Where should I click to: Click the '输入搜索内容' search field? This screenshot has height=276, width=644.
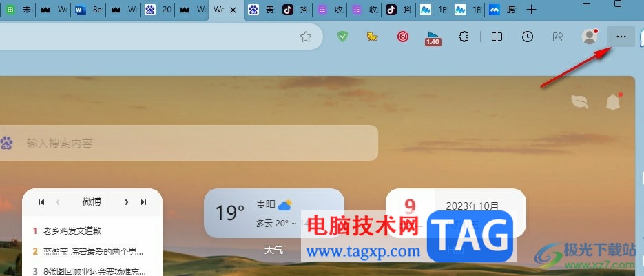click(x=189, y=143)
